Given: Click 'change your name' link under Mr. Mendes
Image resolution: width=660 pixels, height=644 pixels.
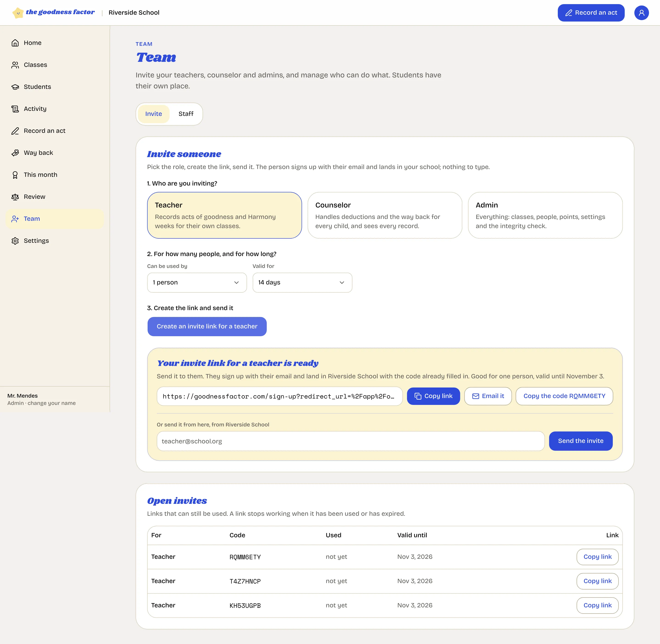Looking at the screenshot, I should click(x=51, y=403).
